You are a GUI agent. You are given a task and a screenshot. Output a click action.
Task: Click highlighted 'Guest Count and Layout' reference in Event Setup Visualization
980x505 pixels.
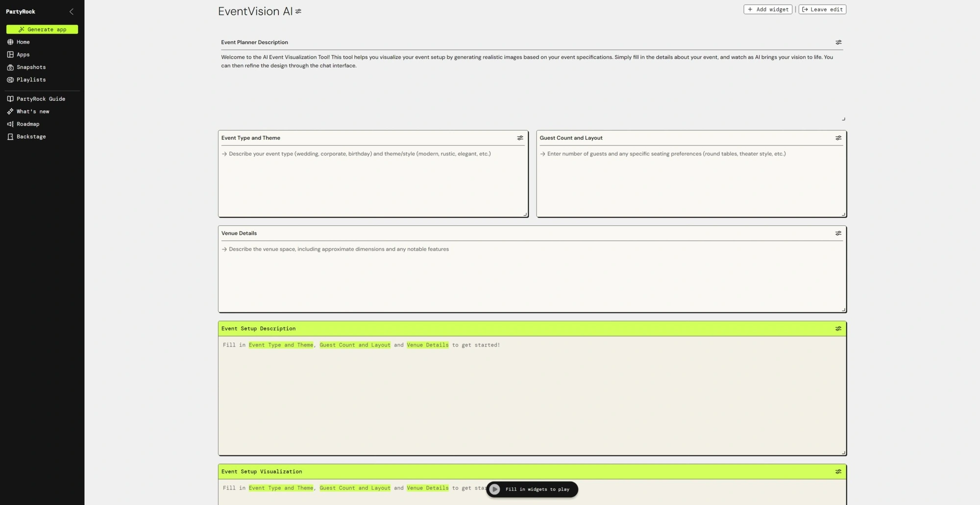355,488
